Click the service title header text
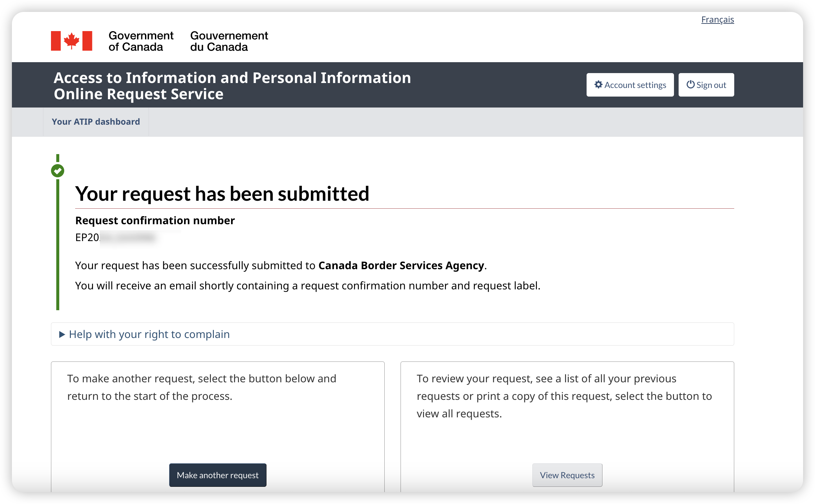The height and width of the screenshot is (504, 815). click(x=232, y=86)
